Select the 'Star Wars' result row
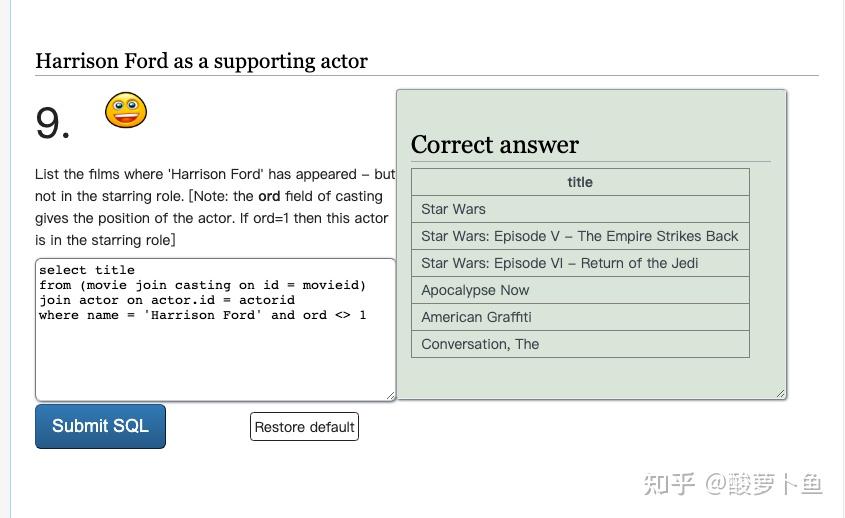The image size is (845, 518). point(580,209)
